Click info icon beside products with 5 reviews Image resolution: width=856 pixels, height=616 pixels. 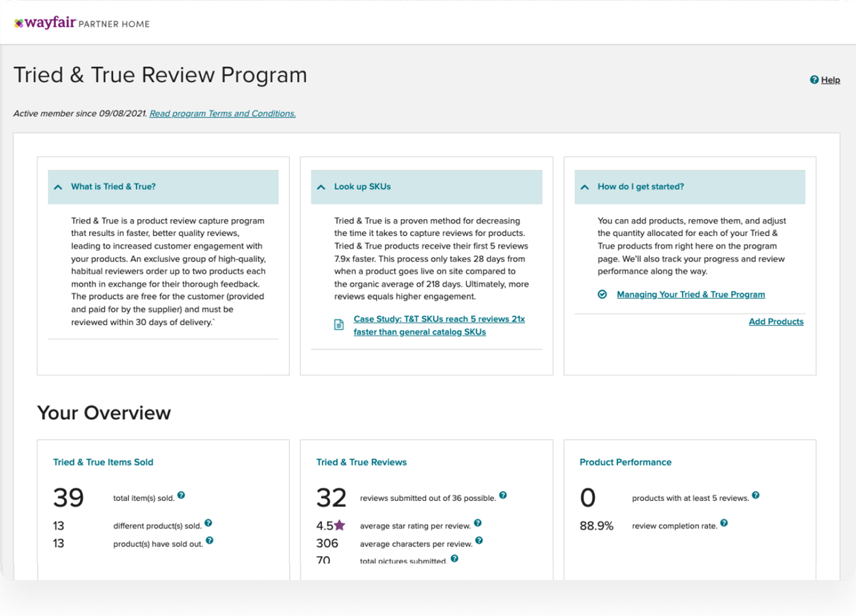tap(756, 495)
